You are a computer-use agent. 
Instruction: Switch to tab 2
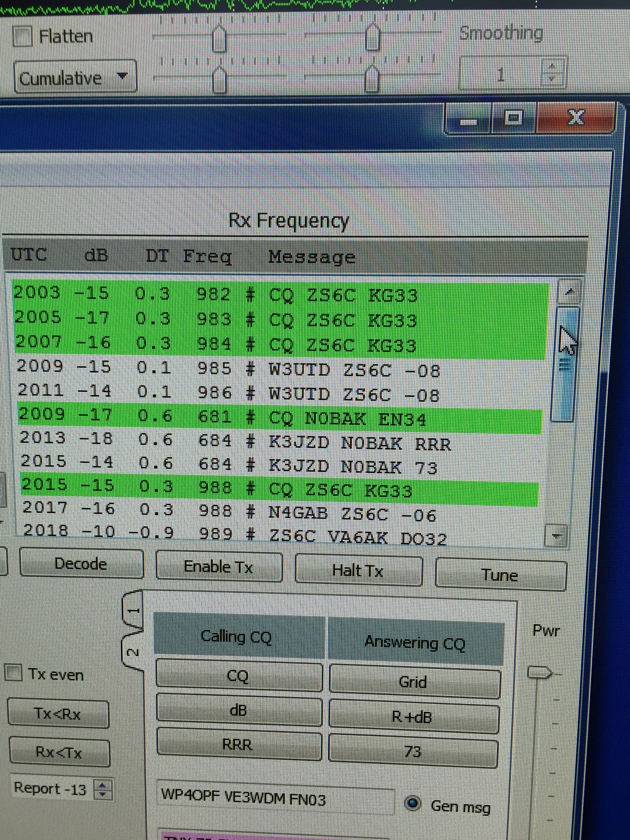click(133, 652)
